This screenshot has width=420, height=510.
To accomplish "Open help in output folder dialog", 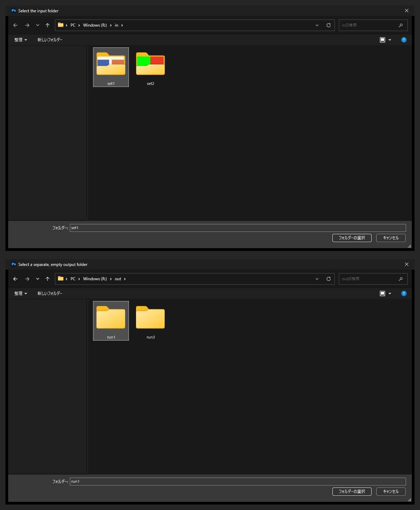I will (404, 294).
